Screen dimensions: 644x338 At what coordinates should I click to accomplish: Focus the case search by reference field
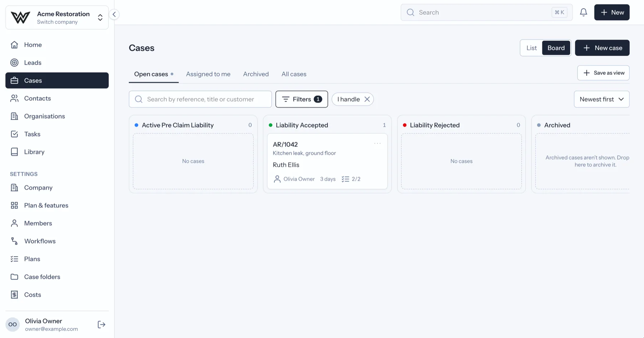point(200,99)
